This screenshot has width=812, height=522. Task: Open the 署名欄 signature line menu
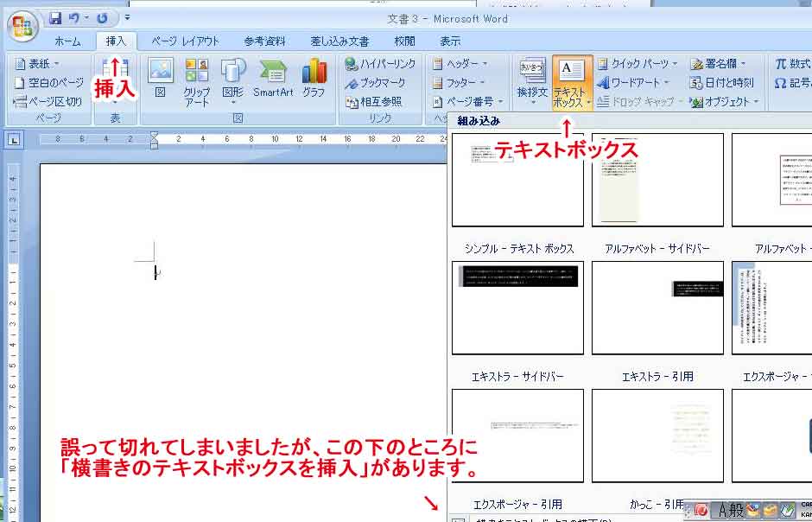click(719, 64)
